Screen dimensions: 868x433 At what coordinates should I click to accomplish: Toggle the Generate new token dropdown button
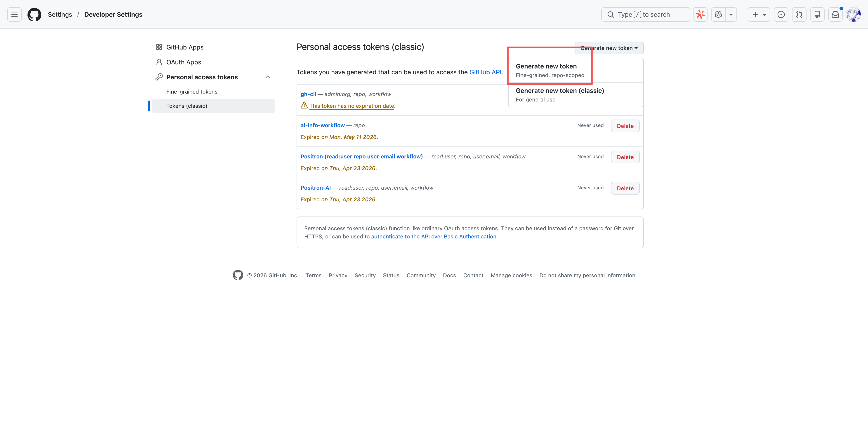[609, 48]
